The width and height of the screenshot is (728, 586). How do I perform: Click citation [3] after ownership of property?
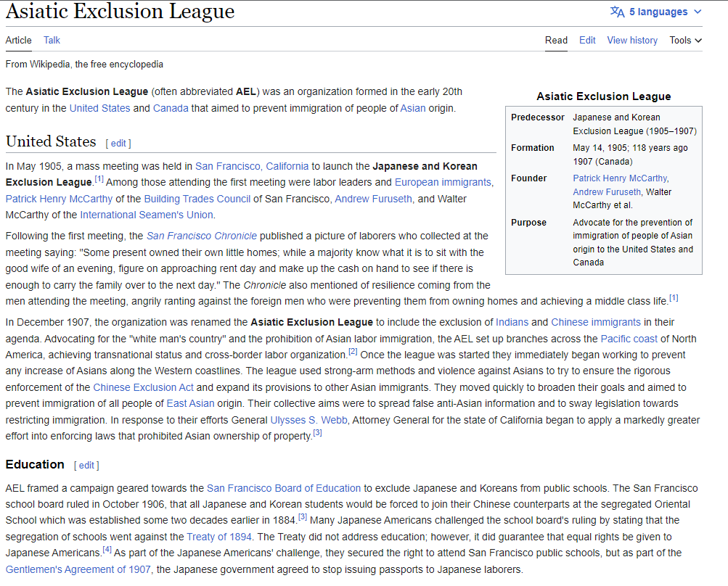pyautogui.click(x=317, y=432)
